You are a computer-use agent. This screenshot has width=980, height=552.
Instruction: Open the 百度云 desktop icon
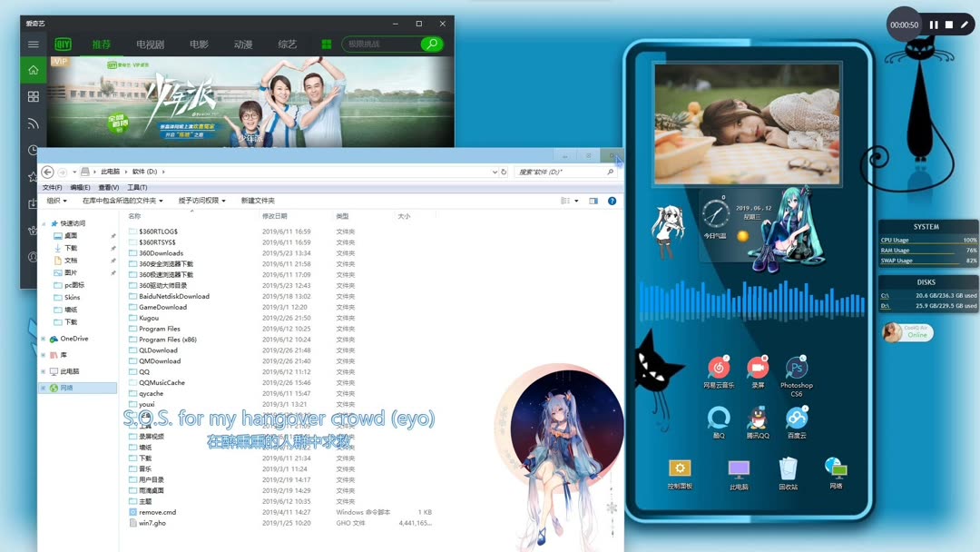[796, 419]
